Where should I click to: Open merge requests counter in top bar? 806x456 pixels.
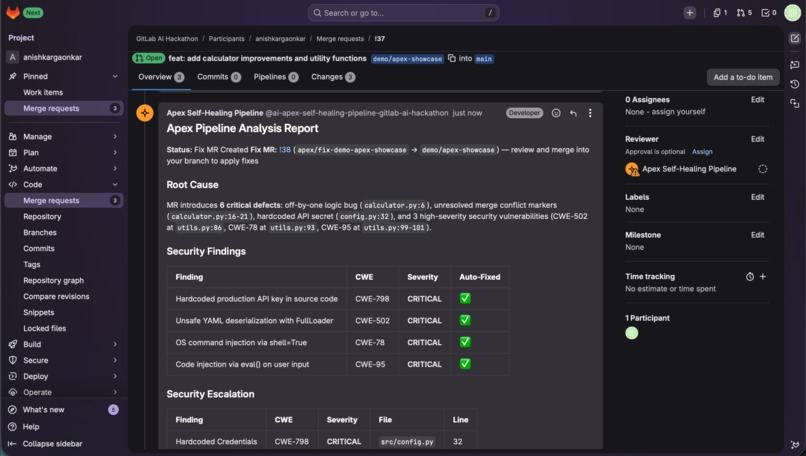(x=744, y=13)
